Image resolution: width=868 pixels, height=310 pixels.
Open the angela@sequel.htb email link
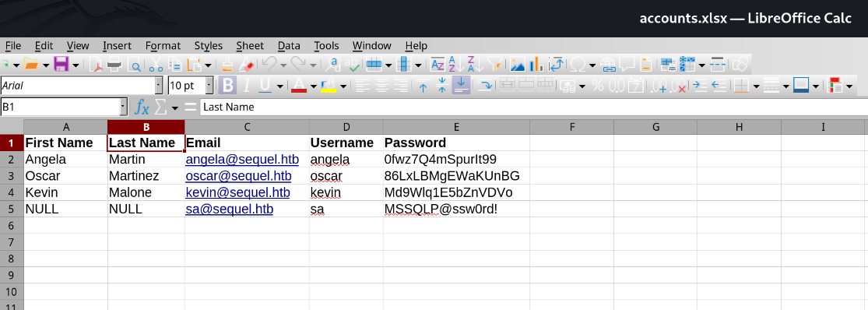tap(242, 160)
